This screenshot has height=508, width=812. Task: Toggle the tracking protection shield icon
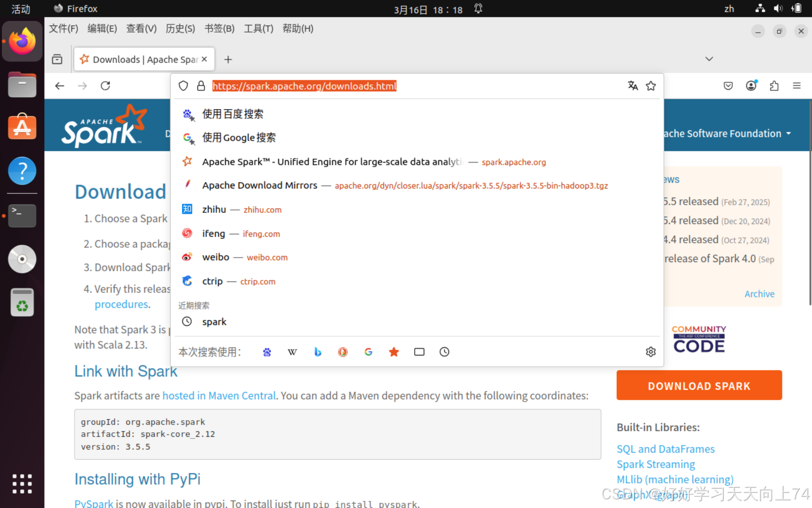(183, 86)
